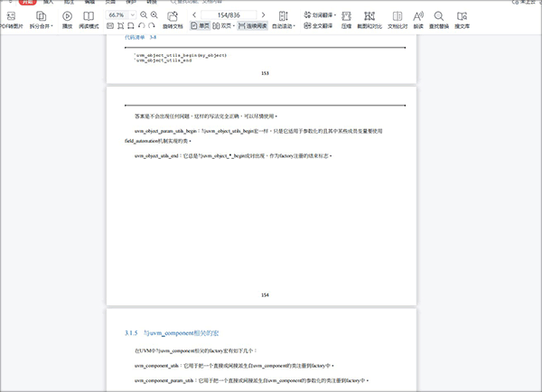The image size is (542, 392).
Task: Go to the next page
Action: coord(264,14)
